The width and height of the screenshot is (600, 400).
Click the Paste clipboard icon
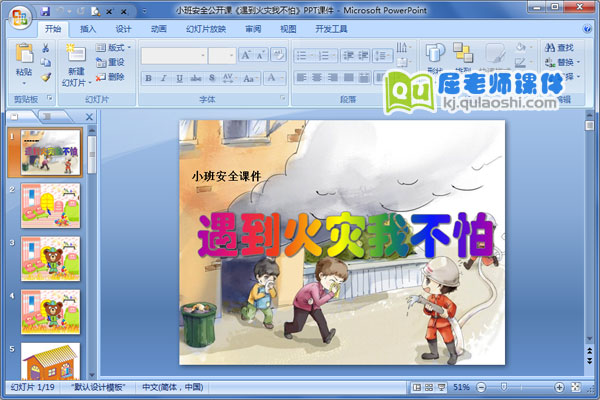click(x=24, y=53)
